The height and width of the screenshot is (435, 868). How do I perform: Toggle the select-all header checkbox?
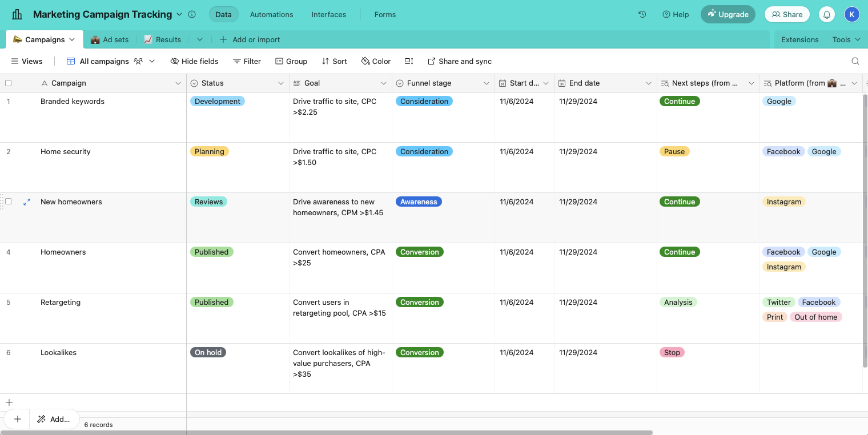(x=8, y=83)
